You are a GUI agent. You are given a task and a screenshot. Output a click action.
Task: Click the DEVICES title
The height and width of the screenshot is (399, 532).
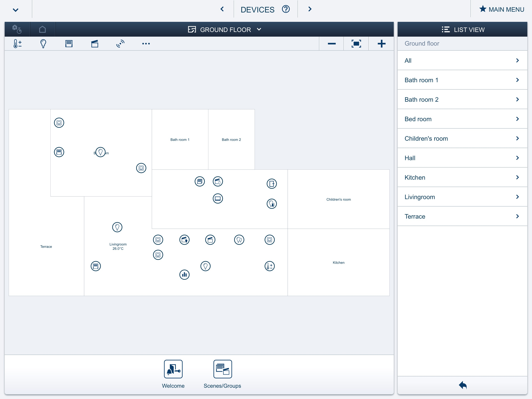click(257, 10)
